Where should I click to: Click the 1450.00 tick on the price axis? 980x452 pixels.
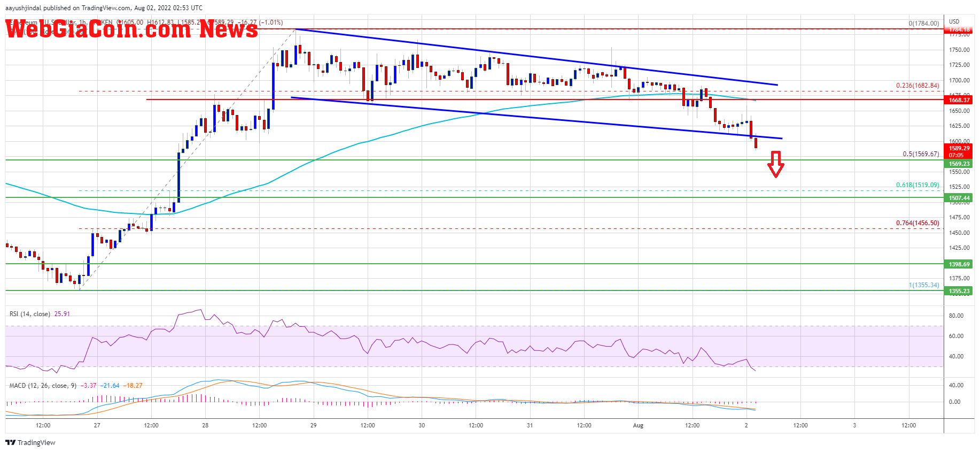coord(959,233)
